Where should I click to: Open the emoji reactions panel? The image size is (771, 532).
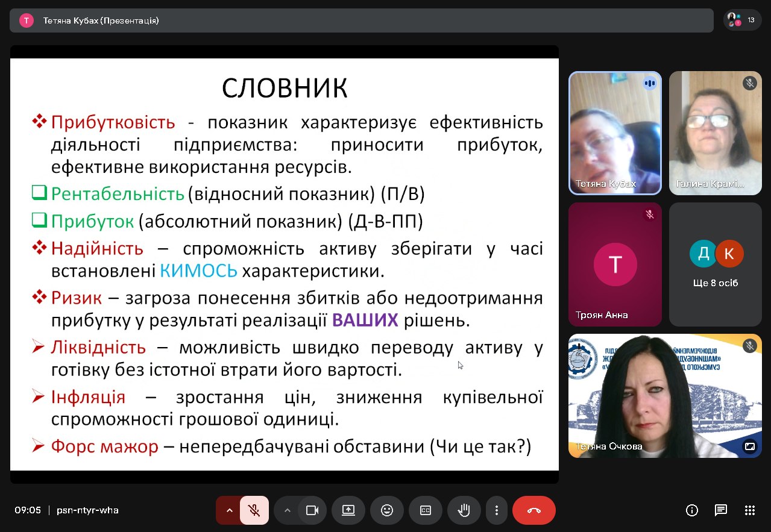(x=387, y=510)
